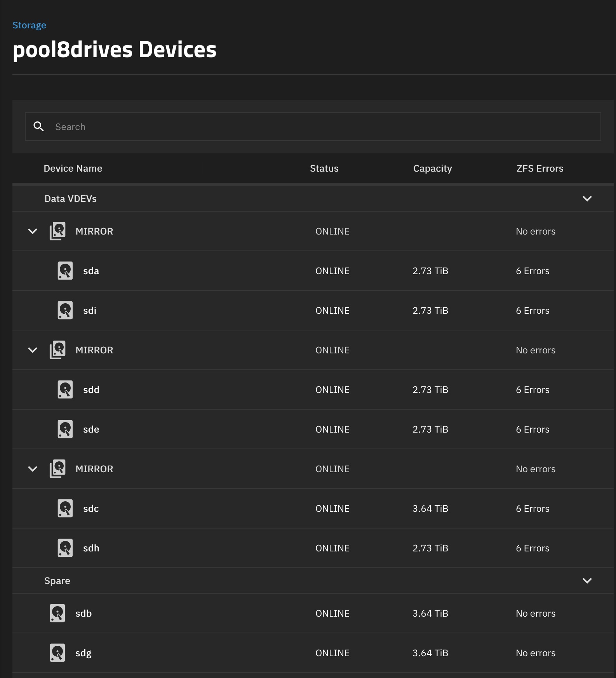Click the sdd disk icon
616x678 pixels.
(x=65, y=389)
